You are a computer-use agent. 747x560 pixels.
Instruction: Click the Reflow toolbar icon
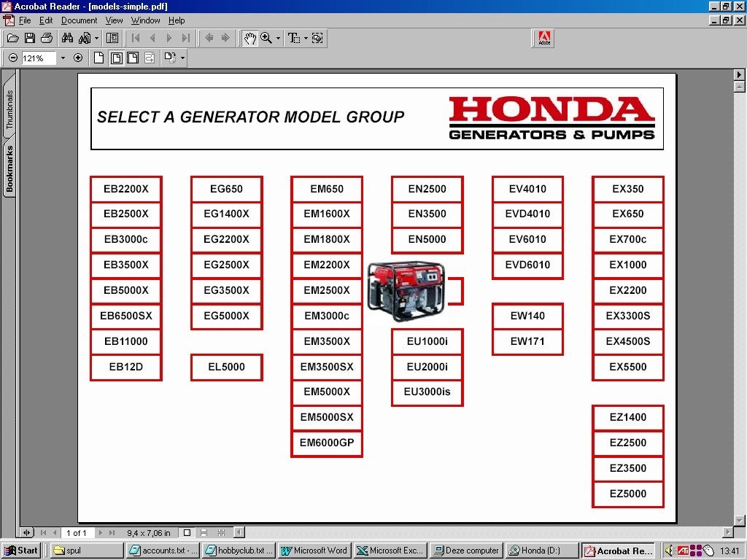tap(150, 58)
